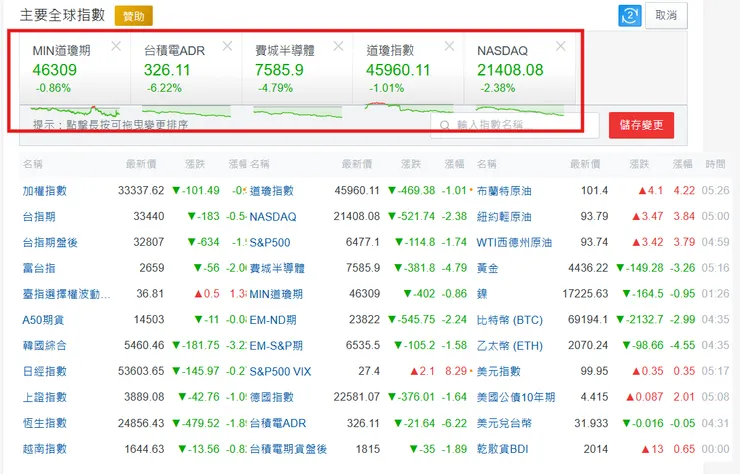Focus the index name search field
Screen dimensions: 740x474
pyautogui.click(x=514, y=125)
